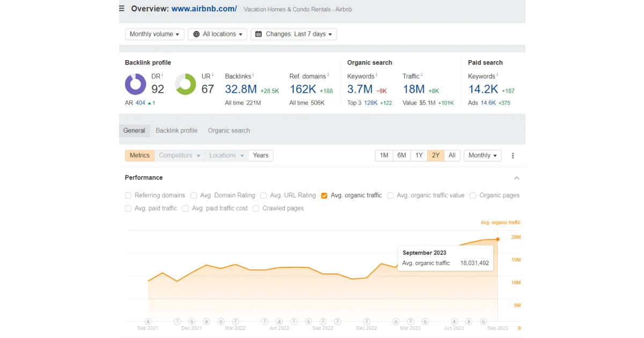The image size is (644, 338).
Task: Set chart range to All
Action: [452, 156]
